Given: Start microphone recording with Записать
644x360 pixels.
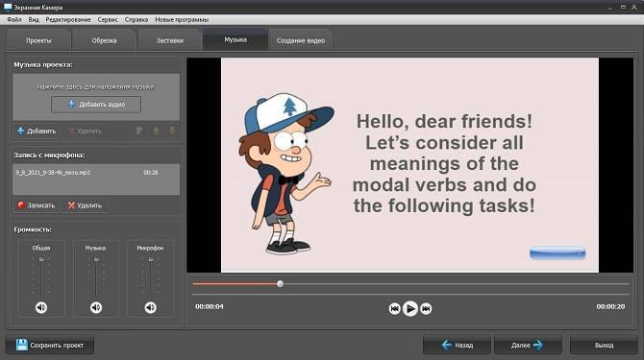Looking at the screenshot, I should coord(37,205).
